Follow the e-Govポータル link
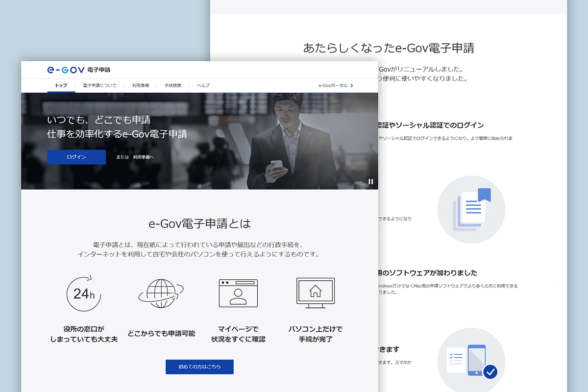The width and height of the screenshot is (588, 392). click(333, 85)
